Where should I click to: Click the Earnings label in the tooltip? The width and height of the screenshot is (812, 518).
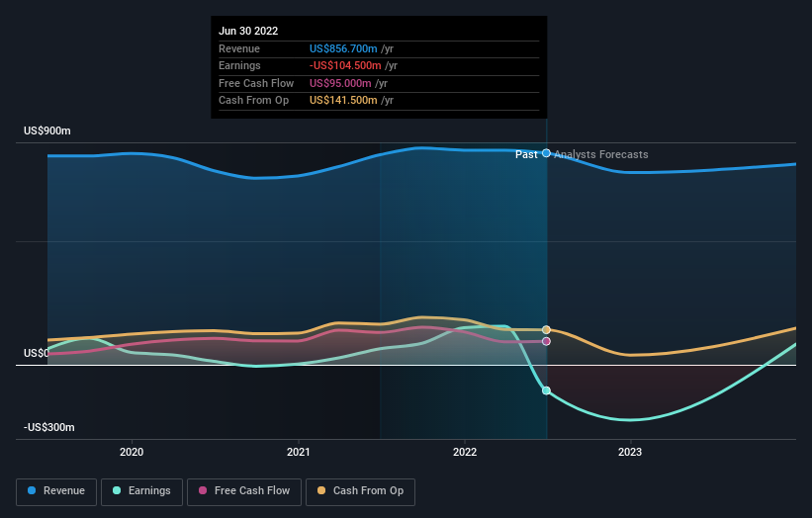pos(239,65)
